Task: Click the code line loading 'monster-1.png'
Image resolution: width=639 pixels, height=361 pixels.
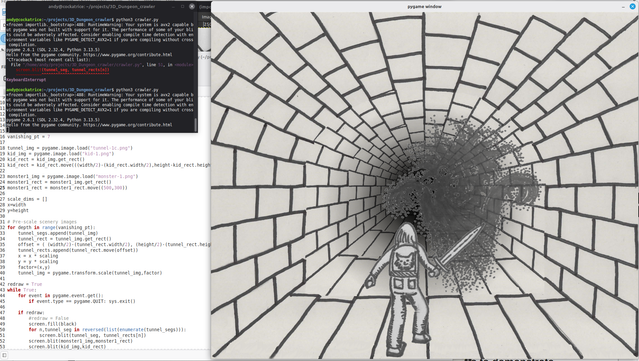Action: point(73,176)
